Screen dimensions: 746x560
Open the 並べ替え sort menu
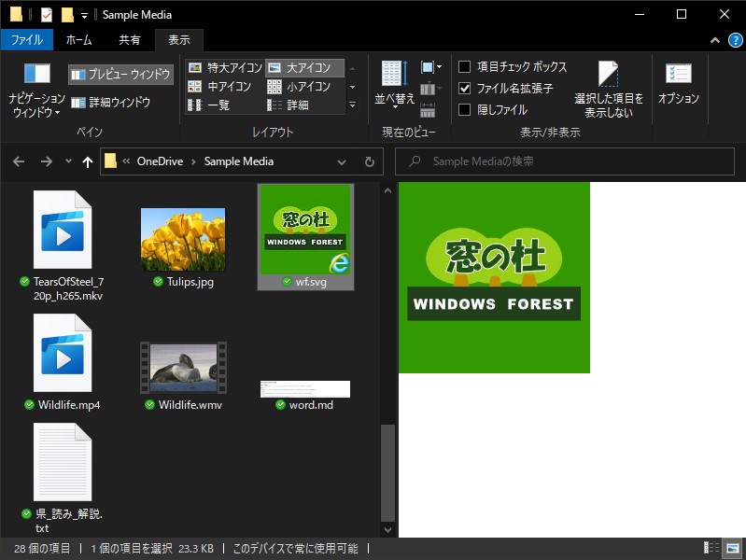coord(394,85)
